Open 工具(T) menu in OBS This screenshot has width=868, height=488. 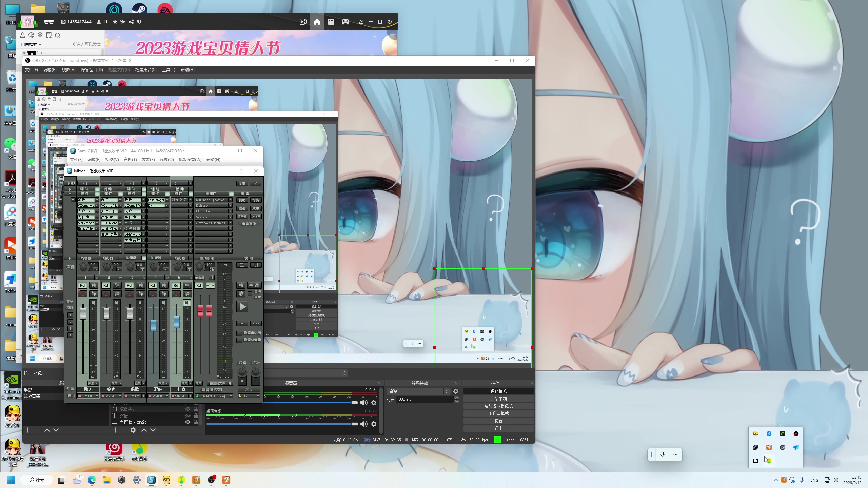169,70
